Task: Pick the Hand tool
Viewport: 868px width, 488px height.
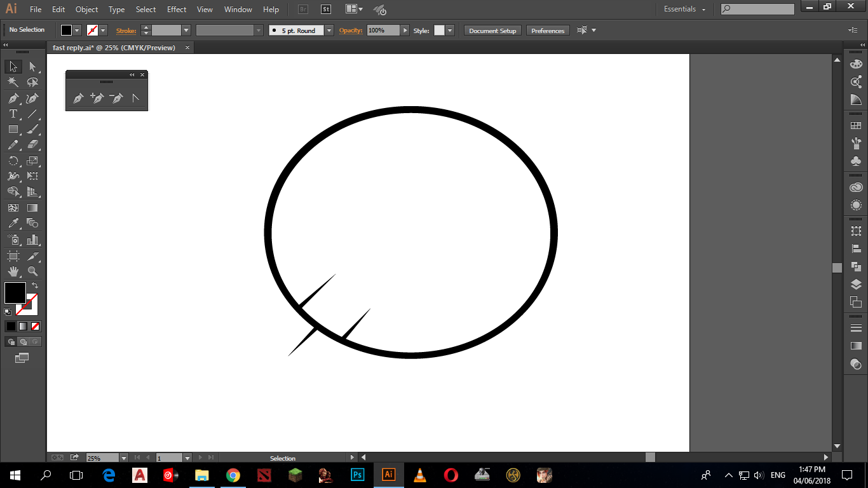Action: [x=13, y=271]
